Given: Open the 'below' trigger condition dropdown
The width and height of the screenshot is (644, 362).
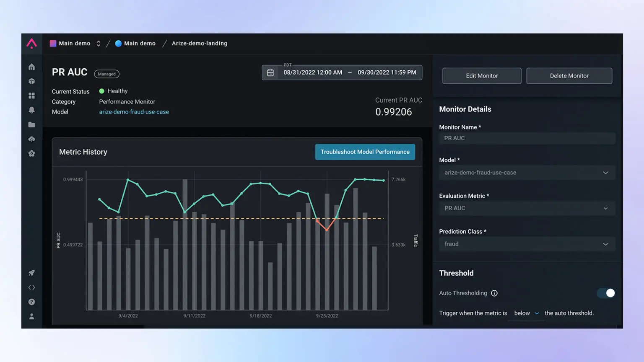Looking at the screenshot, I should point(526,313).
